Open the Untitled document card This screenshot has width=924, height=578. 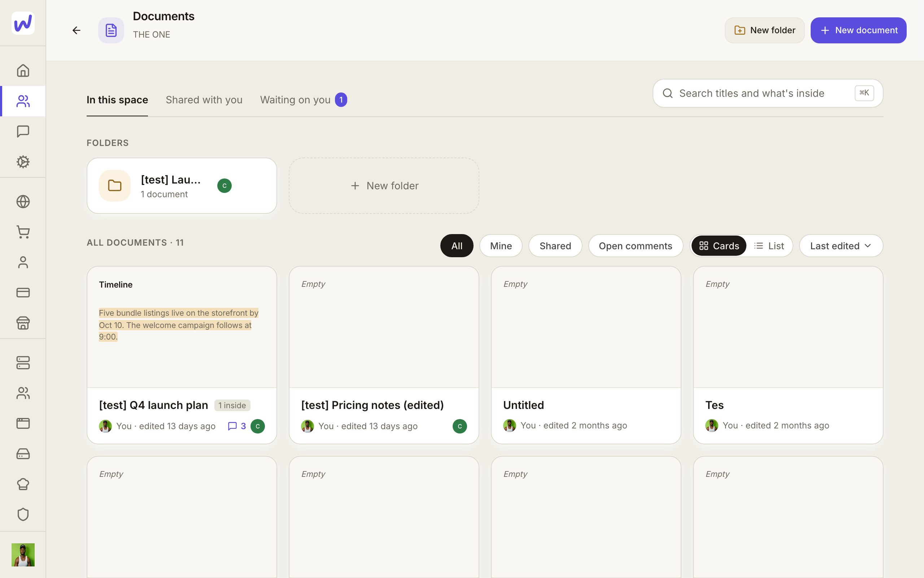(586, 355)
